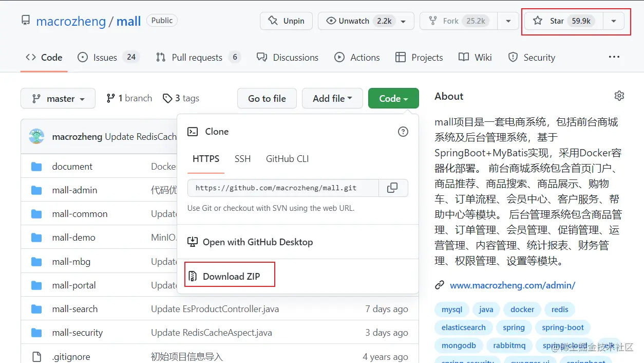The height and width of the screenshot is (363, 644).
Task: Click the terminal Clone icon
Action: [x=193, y=132]
